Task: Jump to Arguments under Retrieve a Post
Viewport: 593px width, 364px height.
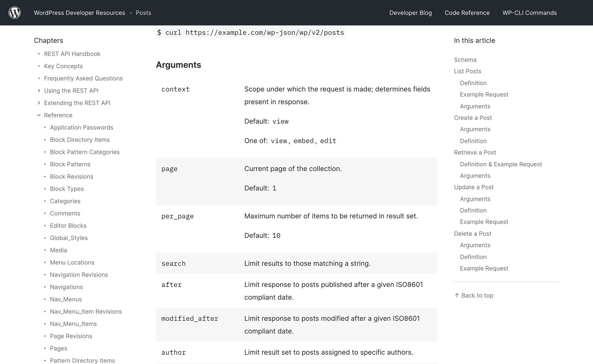Action: click(475, 176)
